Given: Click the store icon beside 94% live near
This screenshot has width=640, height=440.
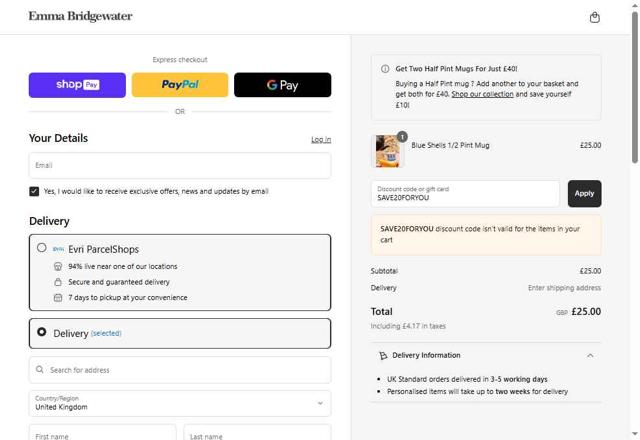Looking at the screenshot, I should click(x=58, y=266).
